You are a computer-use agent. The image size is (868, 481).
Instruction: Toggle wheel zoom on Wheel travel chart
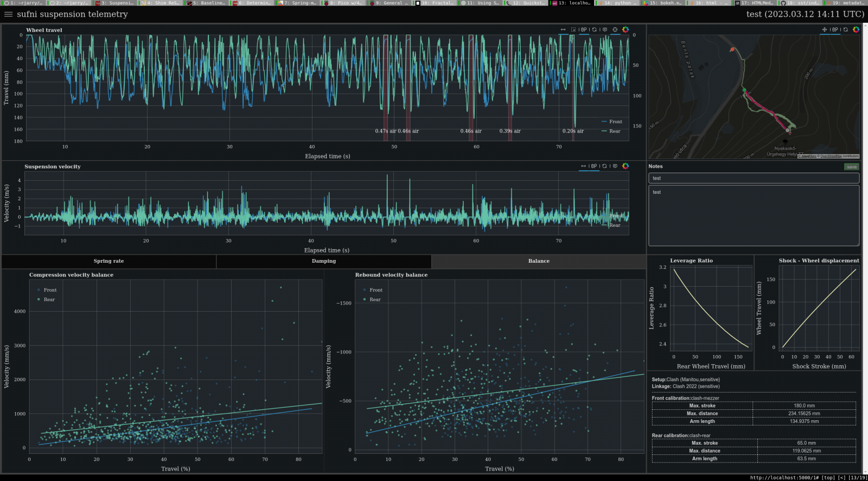tap(584, 30)
